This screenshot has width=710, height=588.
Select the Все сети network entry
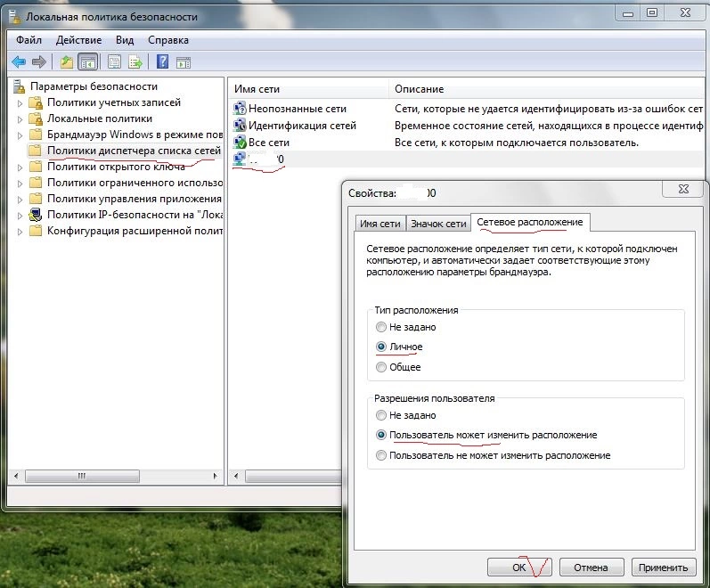(268, 143)
